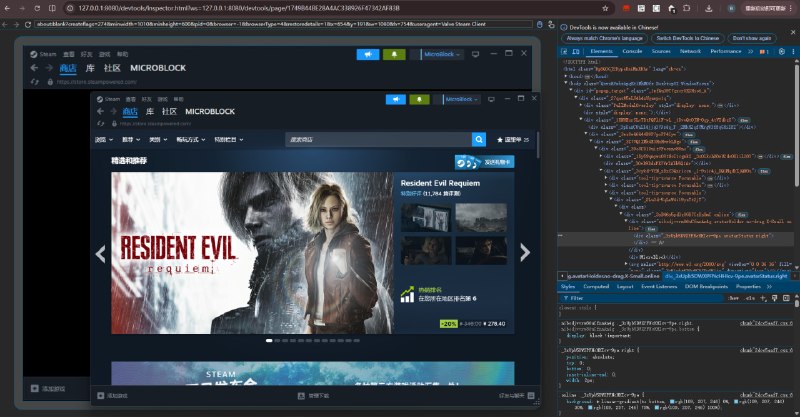
Task: Click the monitor icon in front Steam window
Action: click(x=491, y=99)
